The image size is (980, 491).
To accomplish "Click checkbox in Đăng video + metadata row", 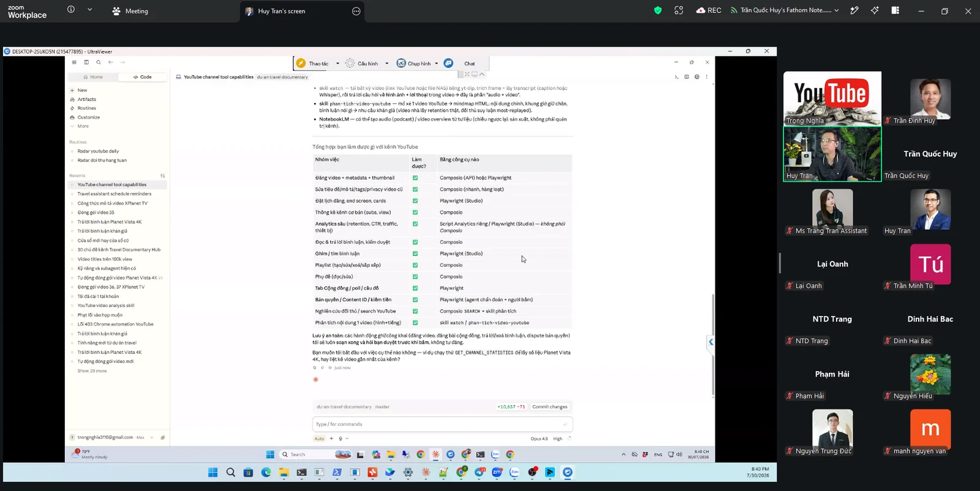I will [415, 178].
